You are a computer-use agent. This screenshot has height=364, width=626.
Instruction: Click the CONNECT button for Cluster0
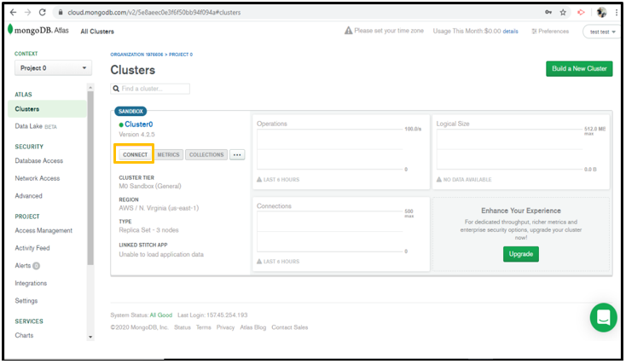135,155
